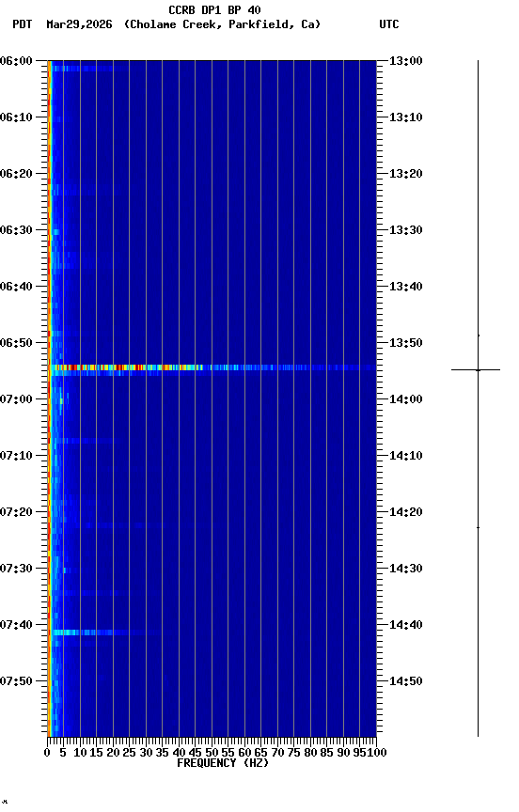The image size is (519, 812).
Task: Click the 06:00 PDT time label
Action: click(x=16, y=61)
